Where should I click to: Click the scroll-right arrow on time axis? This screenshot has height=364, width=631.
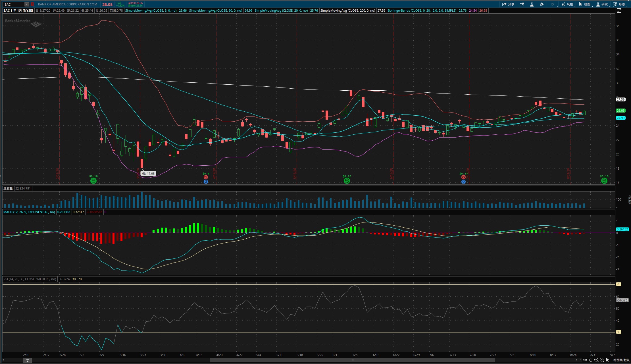(580, 360)
